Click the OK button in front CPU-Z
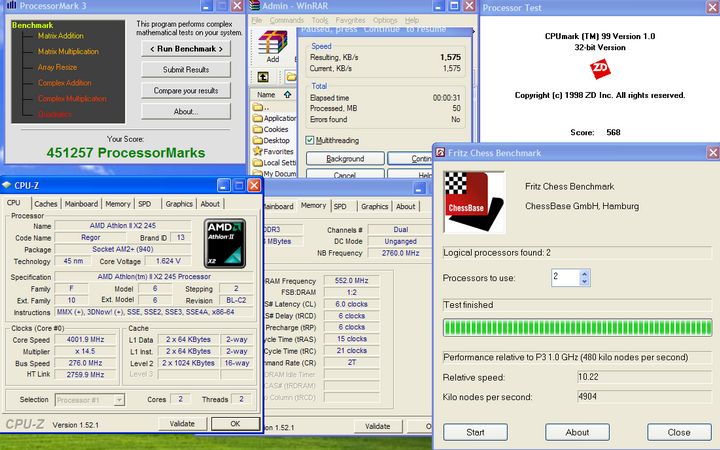The image size is (720, 450). coord(236,424)
